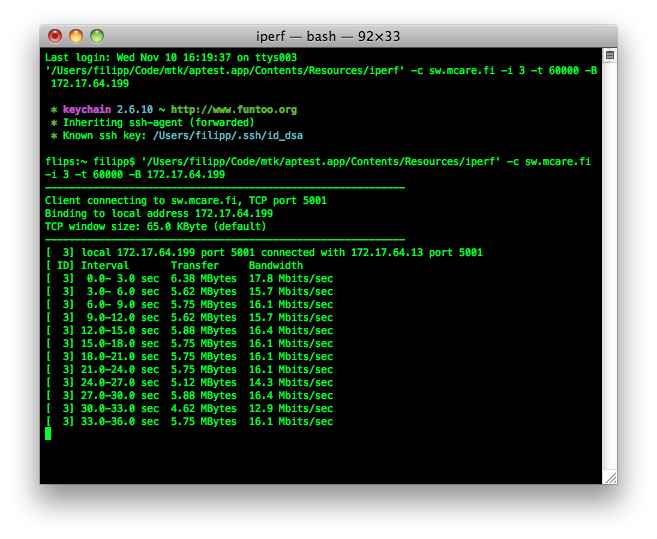Click the green terminal cursor block
Screen dimensions: 657x539
[48, 434]
